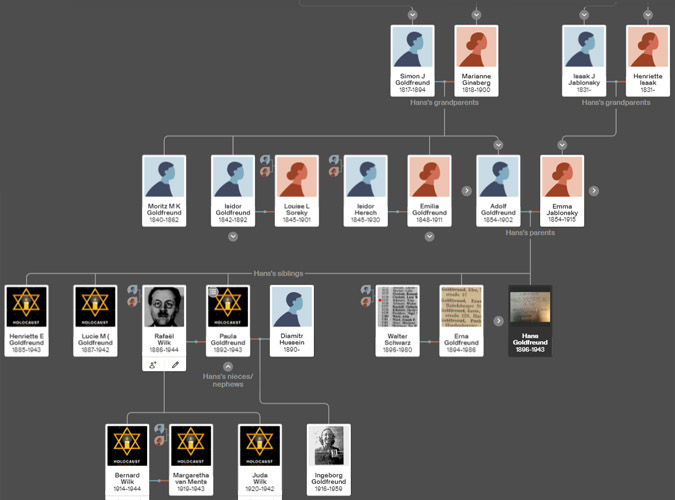Open Lucie M Goldfreund's Holocaust card
Viewport: 675px width, 500px height.
[95, 321]
